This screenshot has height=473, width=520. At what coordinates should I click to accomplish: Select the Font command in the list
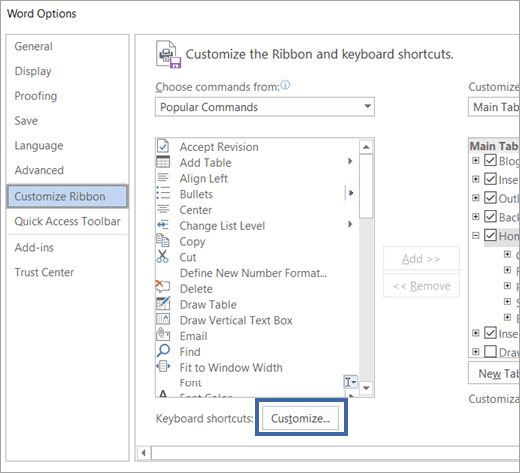click(190, 383)
